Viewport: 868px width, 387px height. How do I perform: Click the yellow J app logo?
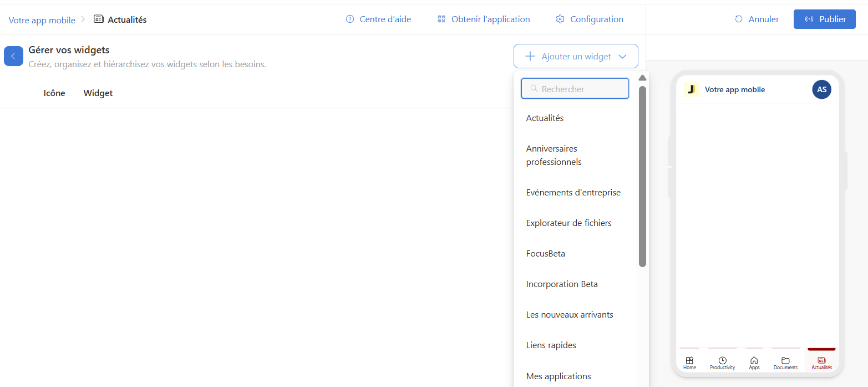(691, 89)
